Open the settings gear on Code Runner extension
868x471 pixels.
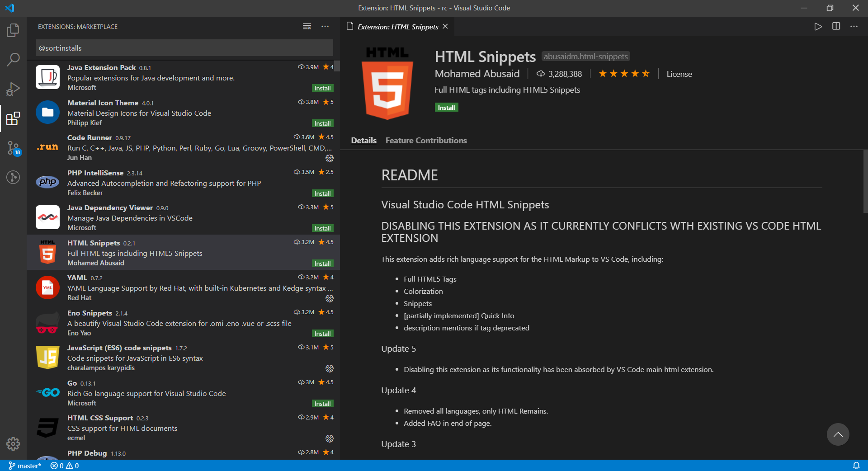(x=329, y=158)
